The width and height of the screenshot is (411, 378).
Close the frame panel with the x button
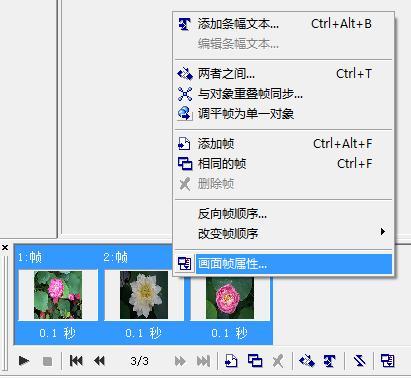pyautogui.click(x=5, y=247)
